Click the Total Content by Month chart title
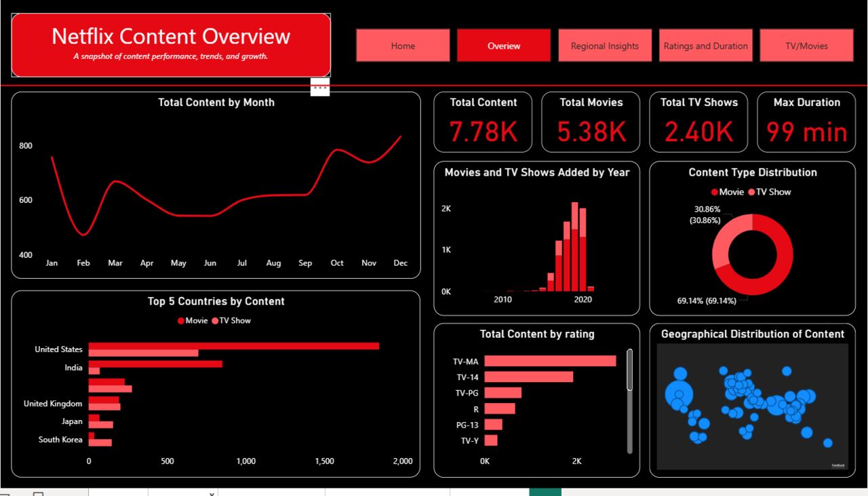Screen dimensions: 868x496 pyautogui.click(x=216, y=102)
